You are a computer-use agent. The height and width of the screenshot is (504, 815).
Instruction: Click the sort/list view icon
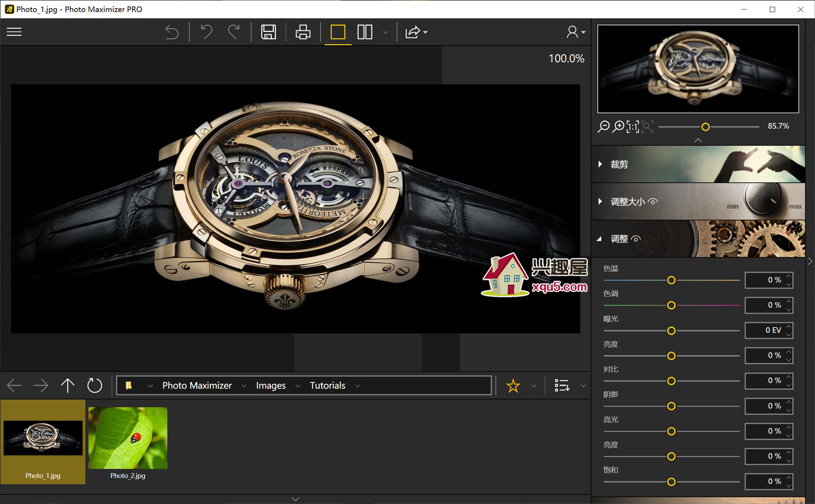[x=562, y=386]
